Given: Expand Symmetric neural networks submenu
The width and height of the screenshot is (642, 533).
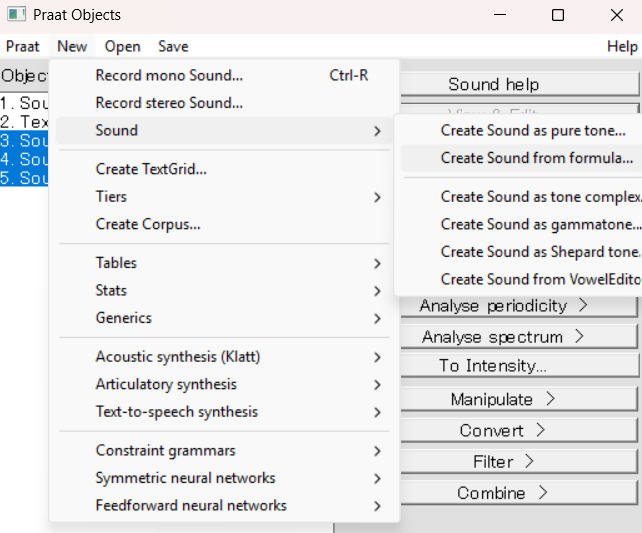Looking at the screenshot, I should click(x=224, y=478).
